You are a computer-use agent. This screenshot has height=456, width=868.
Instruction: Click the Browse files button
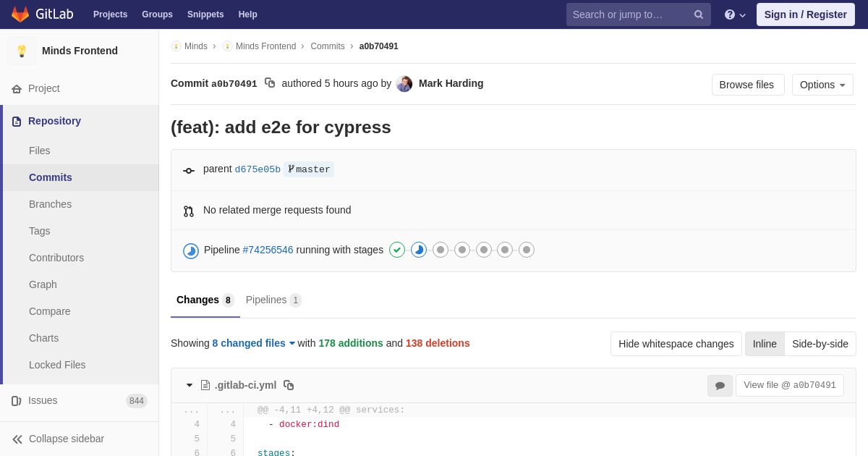point(748,85)
